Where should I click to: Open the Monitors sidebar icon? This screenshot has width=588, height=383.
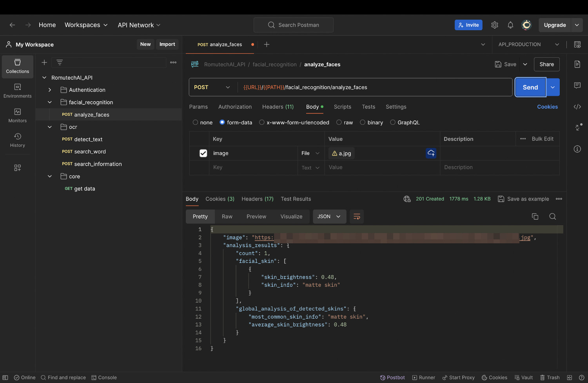pos(18,115)
